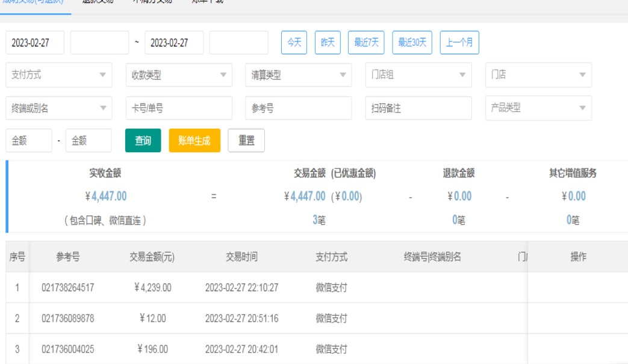Click into the 扫码备注 text box
The height and width of the screenshot is (364, 628).
418,108
